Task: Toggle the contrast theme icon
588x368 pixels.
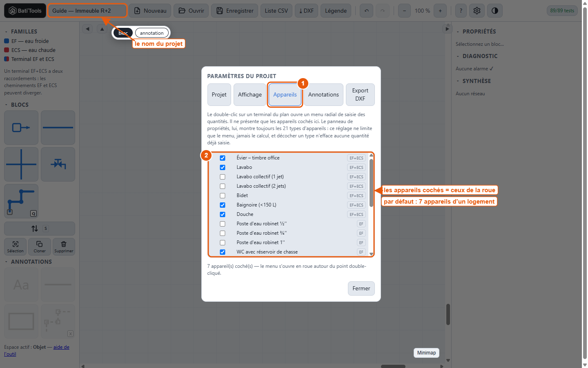Action: click(495, 11)
